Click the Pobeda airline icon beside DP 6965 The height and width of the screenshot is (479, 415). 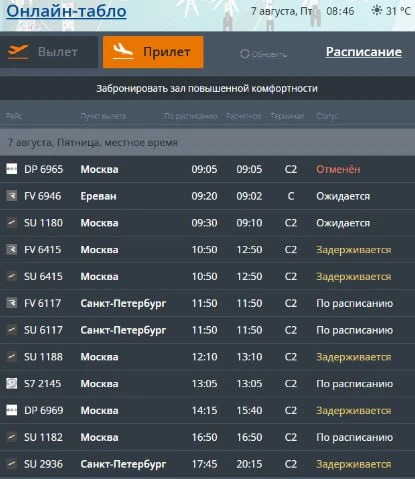point(11,169)
